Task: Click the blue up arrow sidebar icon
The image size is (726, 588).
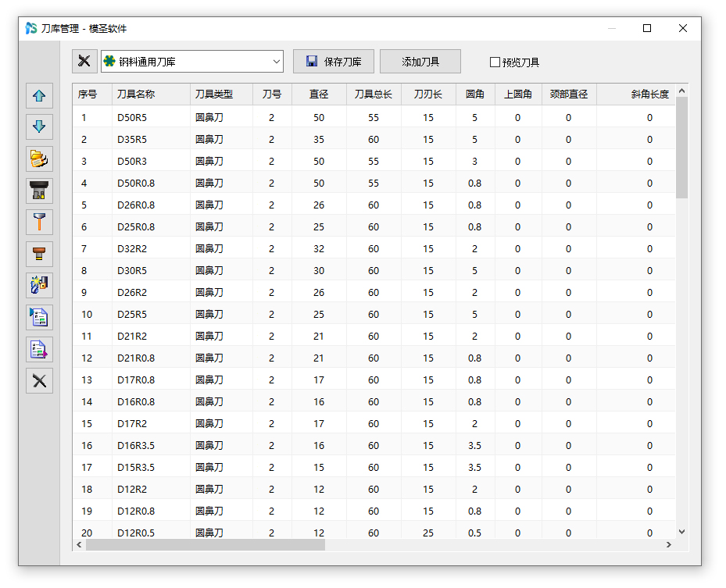Action: tap(39, 97)
